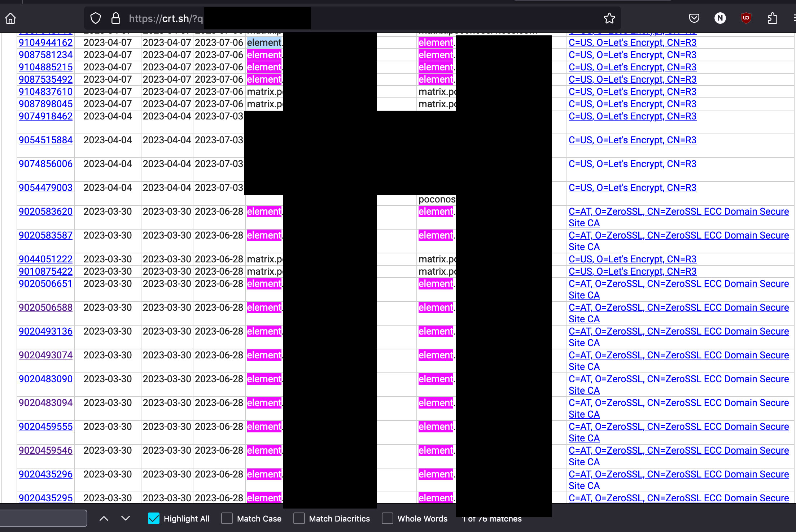The width and height of the screenshot is (796, 532).
Task: Open the uBlock Origin extension
Action: [746, 18]
